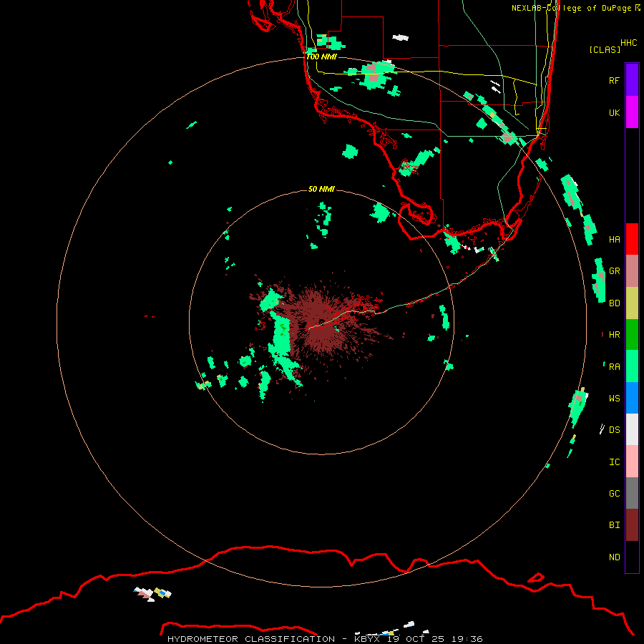Image resolution: width=644 pixels, height=644 pixels.
Task: Click the light green RA legend swatch
Action: 632,366
